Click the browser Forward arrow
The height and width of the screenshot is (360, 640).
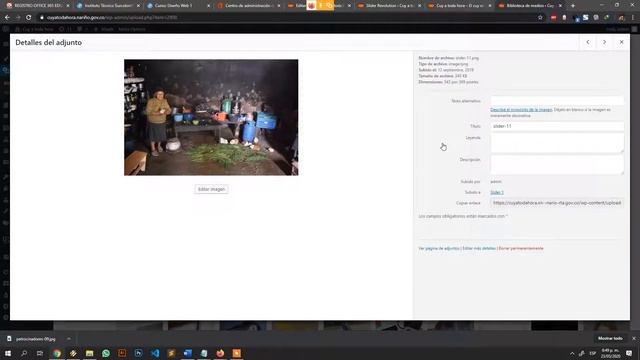18,18
